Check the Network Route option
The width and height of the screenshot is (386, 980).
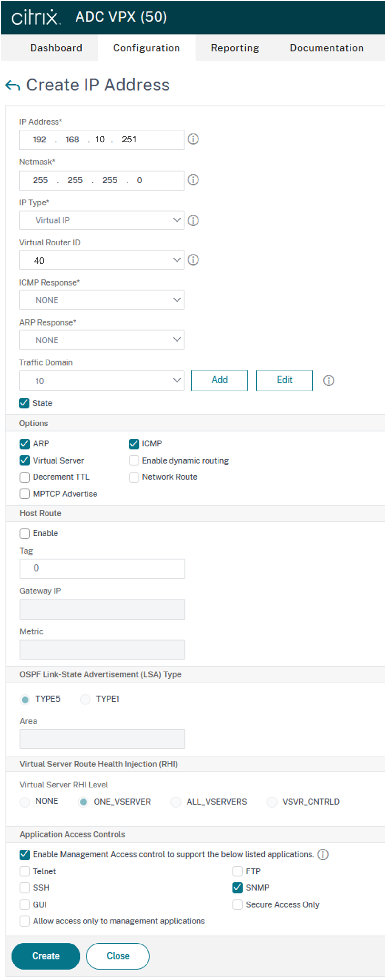click(x=134, y=477)
